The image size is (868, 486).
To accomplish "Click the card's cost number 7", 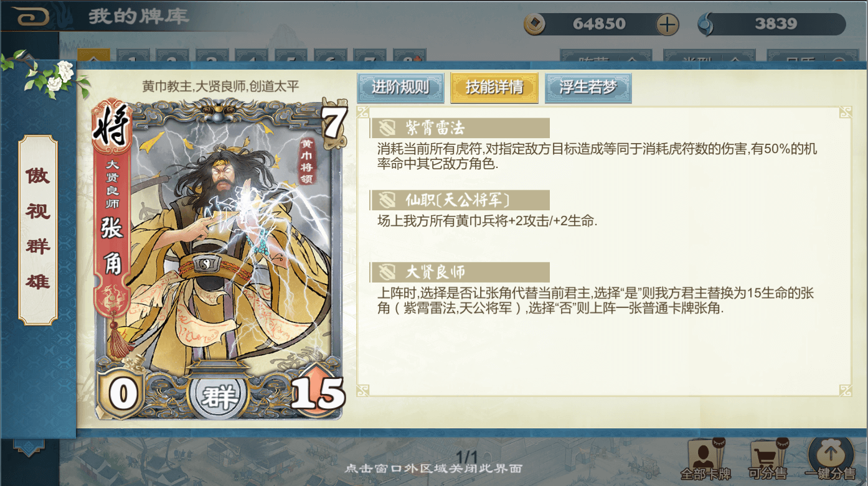I will [x=333, y=123].
